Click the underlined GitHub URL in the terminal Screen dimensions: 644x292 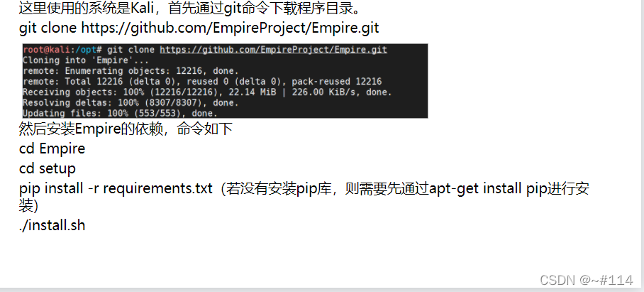pyautogui.click(x=273, y=50)
